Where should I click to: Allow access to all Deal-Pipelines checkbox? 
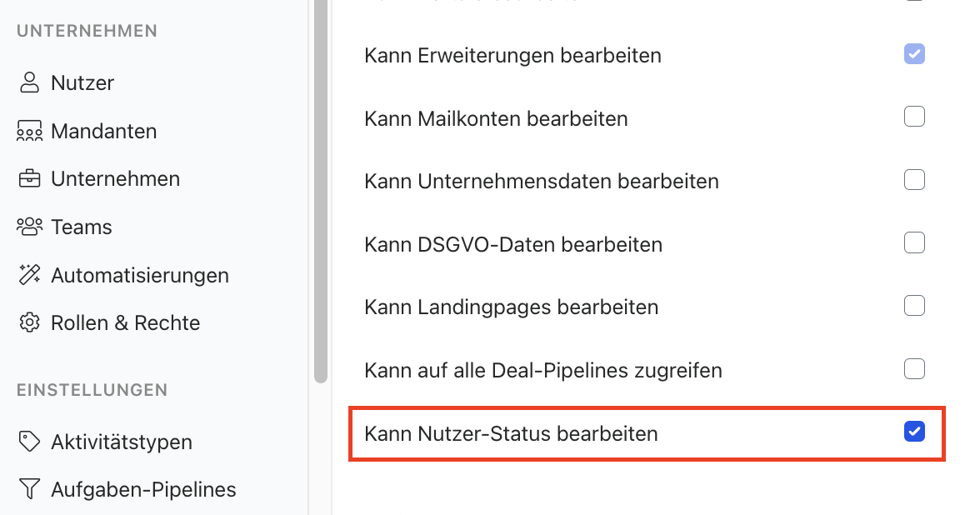pyautogui.click(x=914, y=368)
